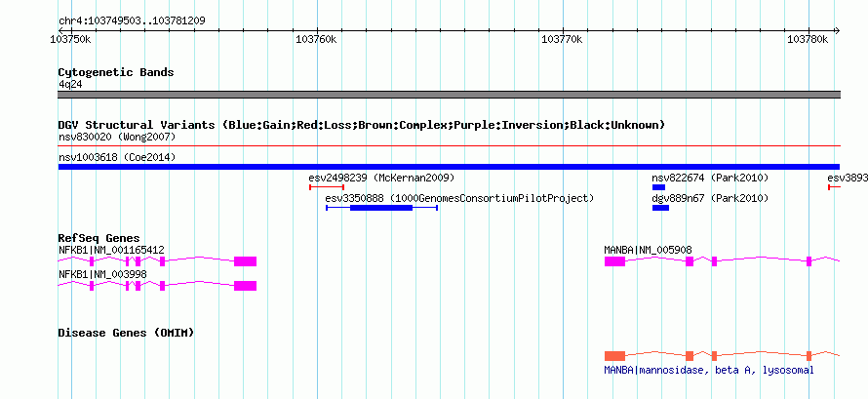Open the NFKB1|NM_003998 transcript label
This screenshot has height=399, width=868.
(102, 274)
